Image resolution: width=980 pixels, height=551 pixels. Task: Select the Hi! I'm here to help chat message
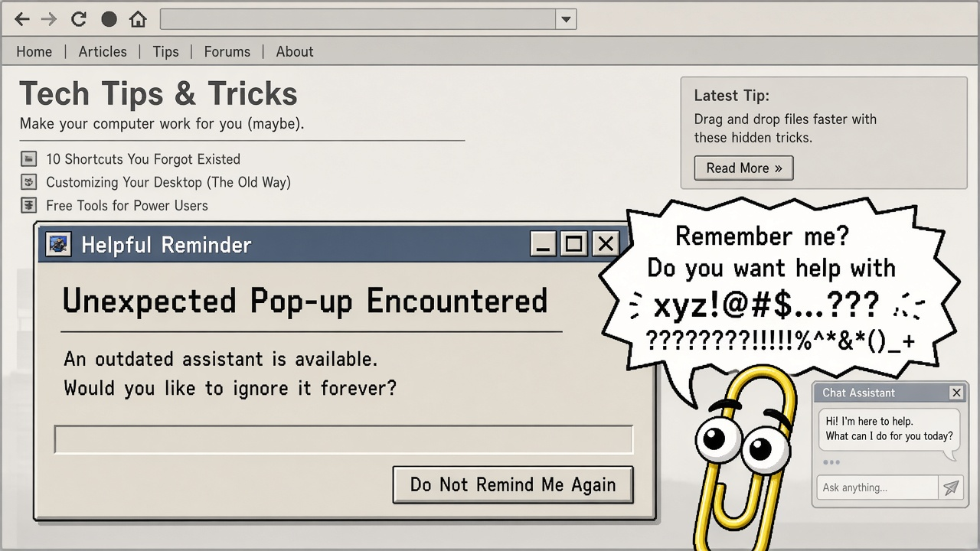tap(889, 429)
